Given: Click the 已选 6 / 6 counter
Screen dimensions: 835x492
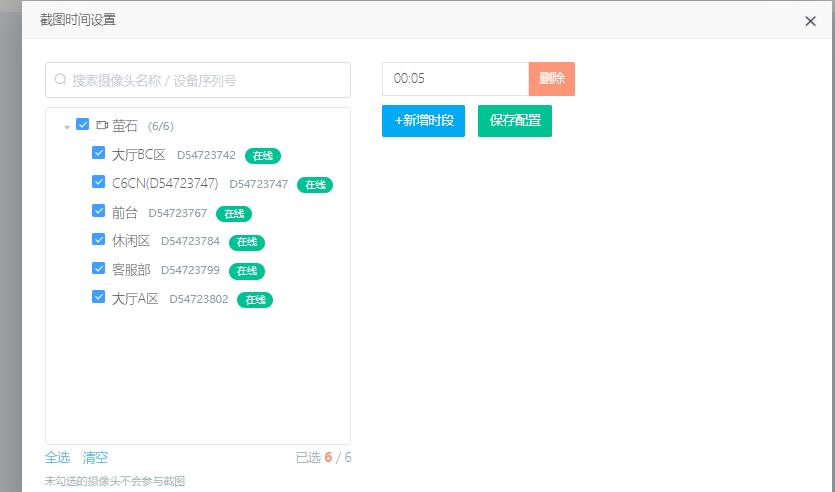Looking at the screenshot, I should click(x=324, y=457).
